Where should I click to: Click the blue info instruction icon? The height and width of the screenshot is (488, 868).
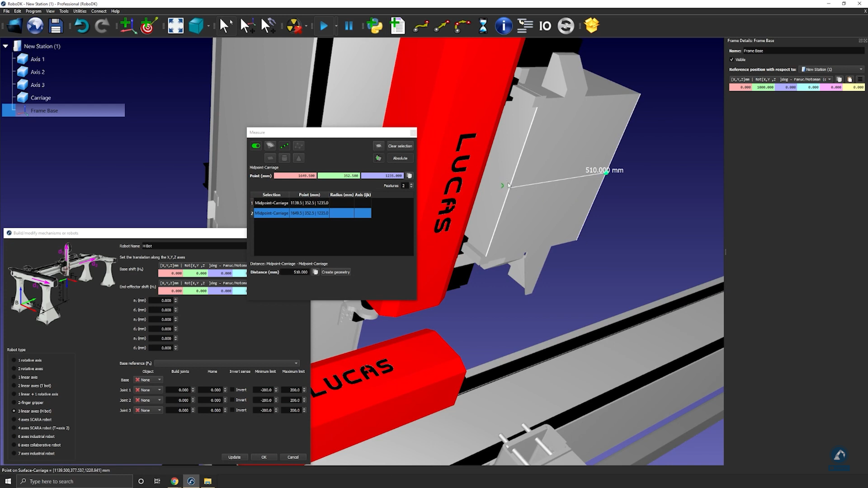[x=503, y=26]
